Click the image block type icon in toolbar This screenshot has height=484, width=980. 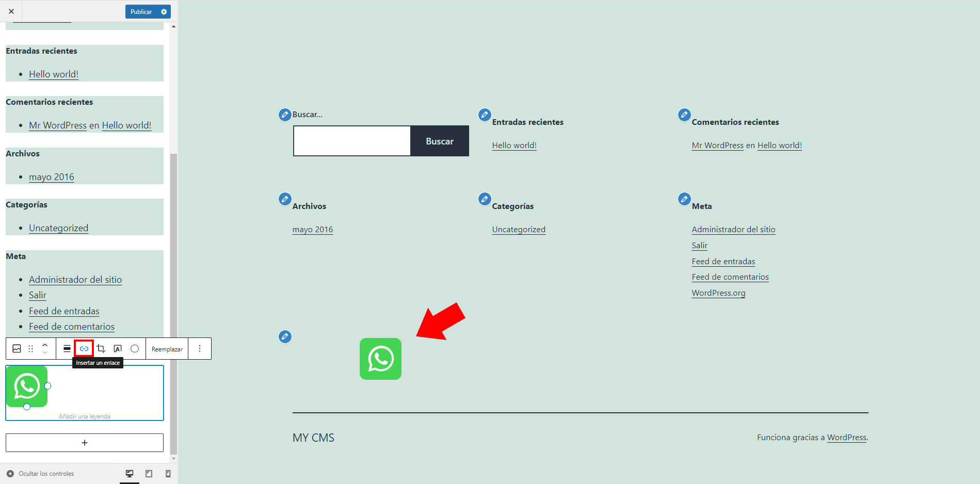point(17,349)
